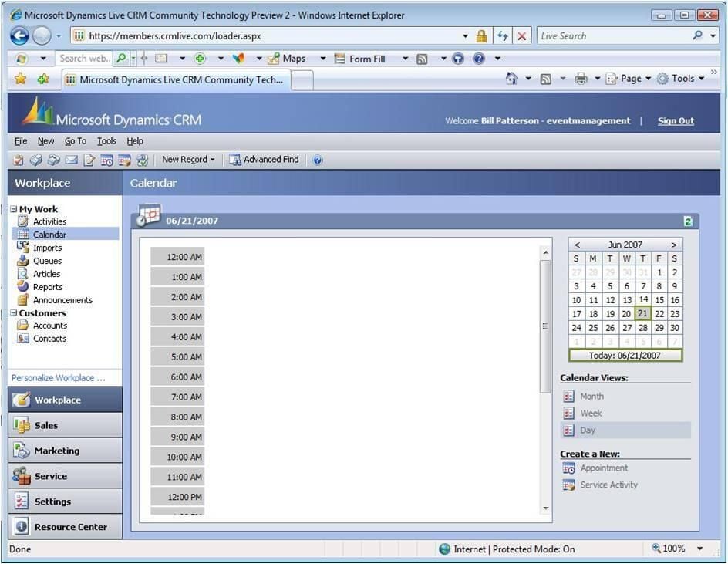Click the Accounts folder icon
Screen dimensions: 728x564
[x=23, y=325]
